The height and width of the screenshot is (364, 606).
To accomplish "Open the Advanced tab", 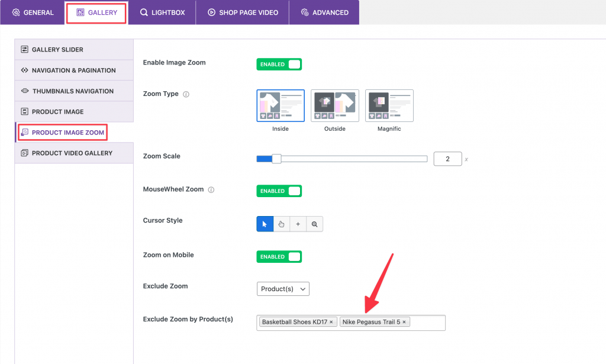I will click(324, 12).
